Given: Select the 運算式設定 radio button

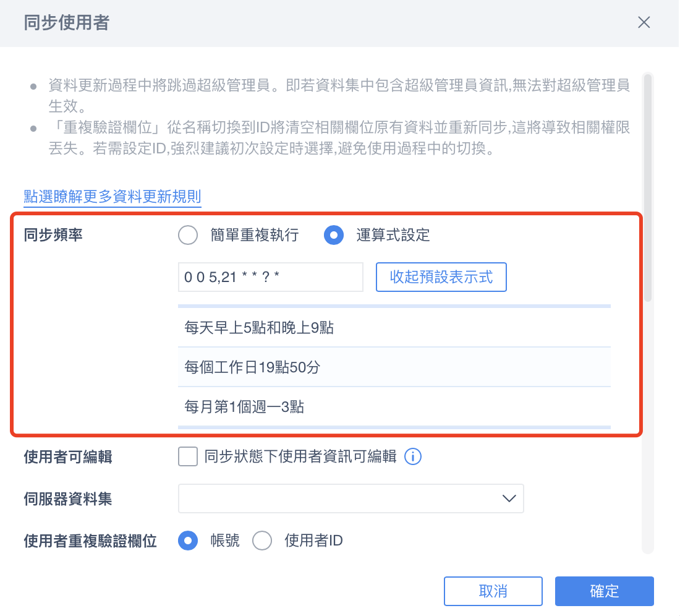Looking at the screenshot, I should 333,235.
